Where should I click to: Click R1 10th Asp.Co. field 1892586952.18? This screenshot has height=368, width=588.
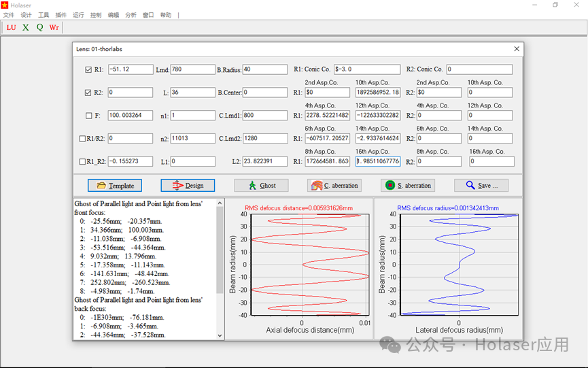[378, 93]
